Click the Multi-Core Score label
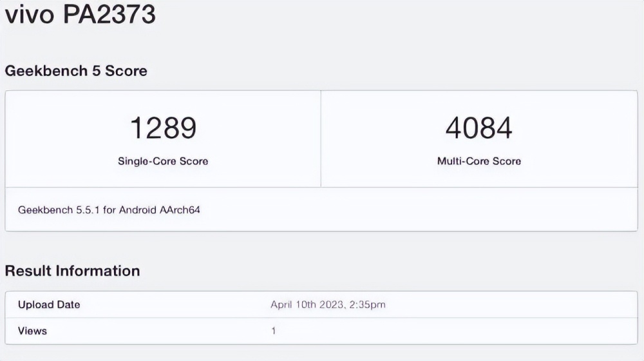The image size is (644, 361). pyautogui.click(x=479, y=161)
